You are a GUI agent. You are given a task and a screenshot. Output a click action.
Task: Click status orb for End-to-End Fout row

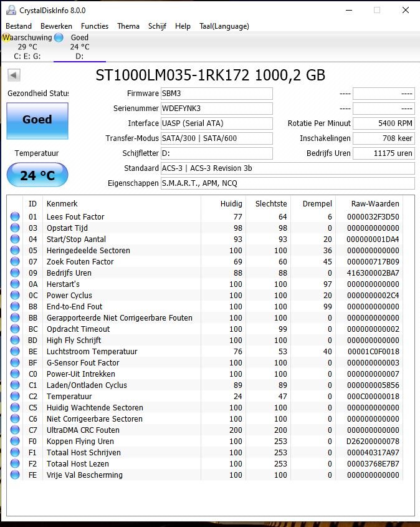15,306
